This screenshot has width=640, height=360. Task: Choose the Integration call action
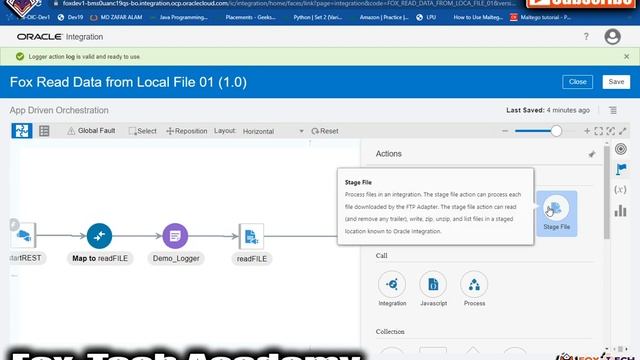pos(392,289)
